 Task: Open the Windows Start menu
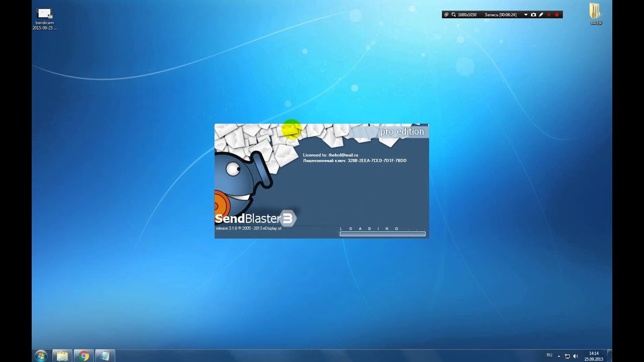(41, 356)
